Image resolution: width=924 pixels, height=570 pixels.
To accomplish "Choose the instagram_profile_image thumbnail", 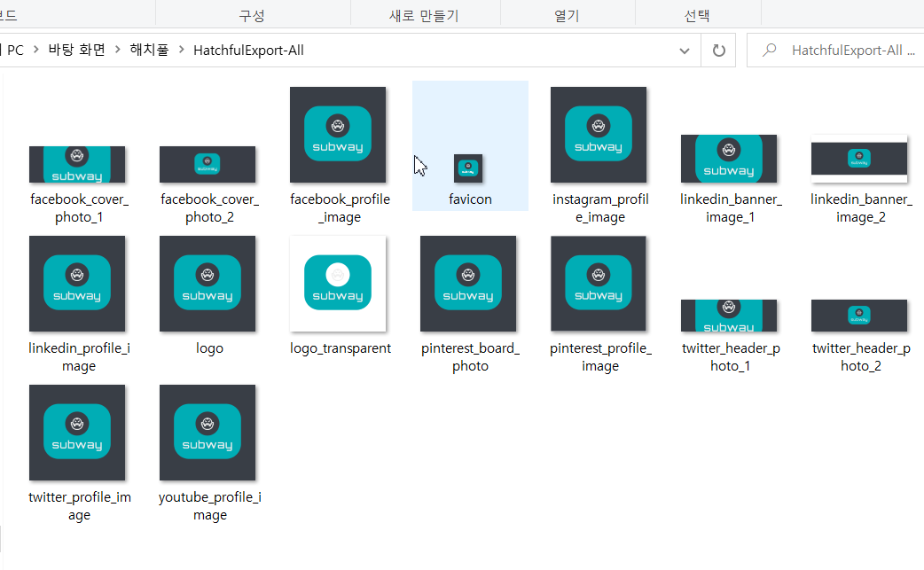I will tap(599, 135).
